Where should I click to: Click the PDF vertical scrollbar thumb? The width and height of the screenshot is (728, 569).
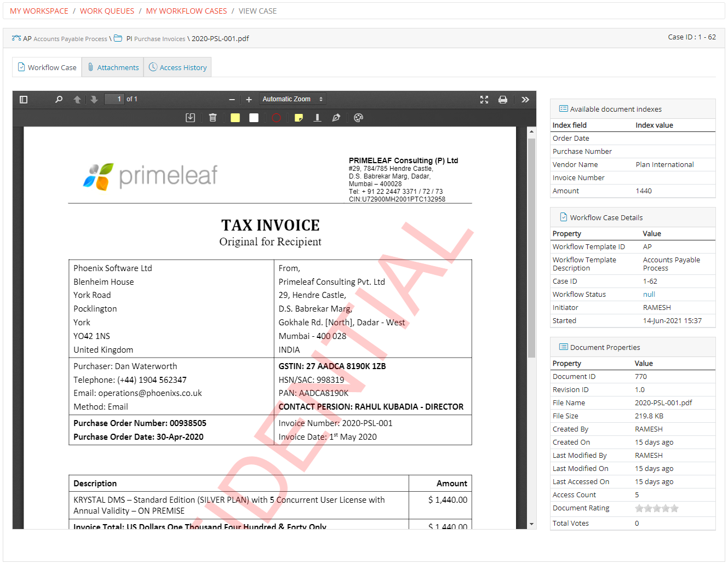(531, 248)
